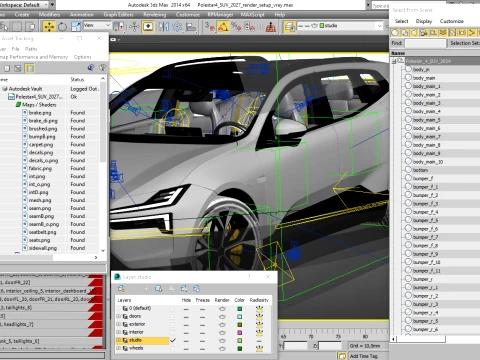Click the highlighted Tree View icon in Asset Tracking

30,68
